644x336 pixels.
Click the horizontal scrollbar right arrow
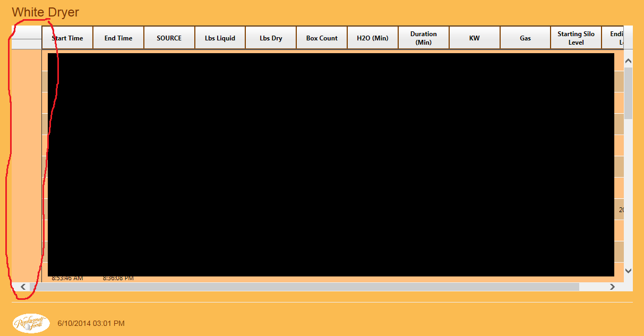click(612, 287)
